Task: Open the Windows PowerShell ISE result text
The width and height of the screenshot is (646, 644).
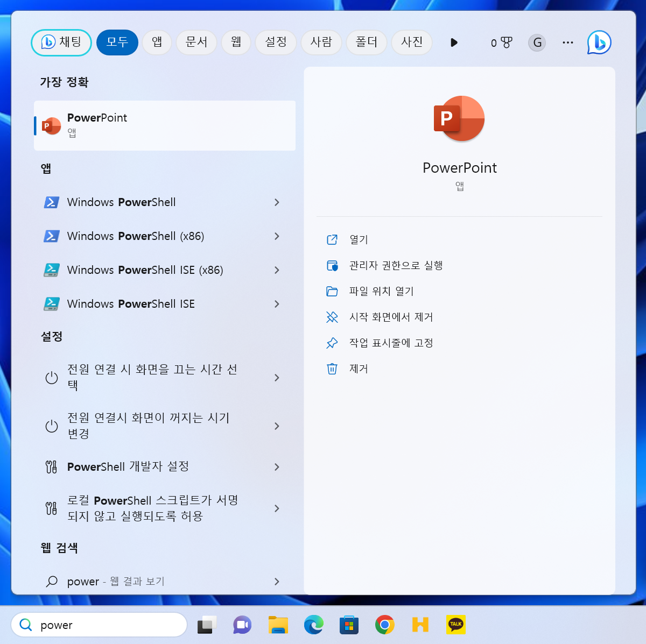Action: click(131, 304)
